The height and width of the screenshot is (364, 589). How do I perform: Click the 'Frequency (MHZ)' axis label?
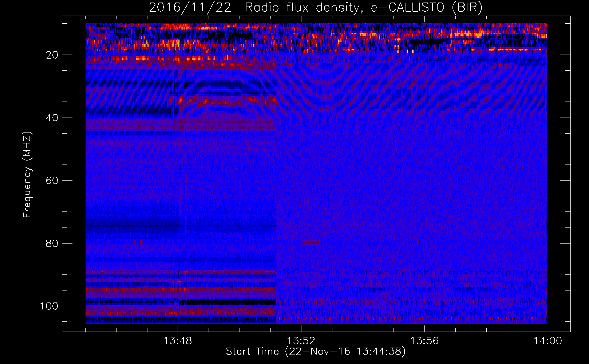(27, 174)
